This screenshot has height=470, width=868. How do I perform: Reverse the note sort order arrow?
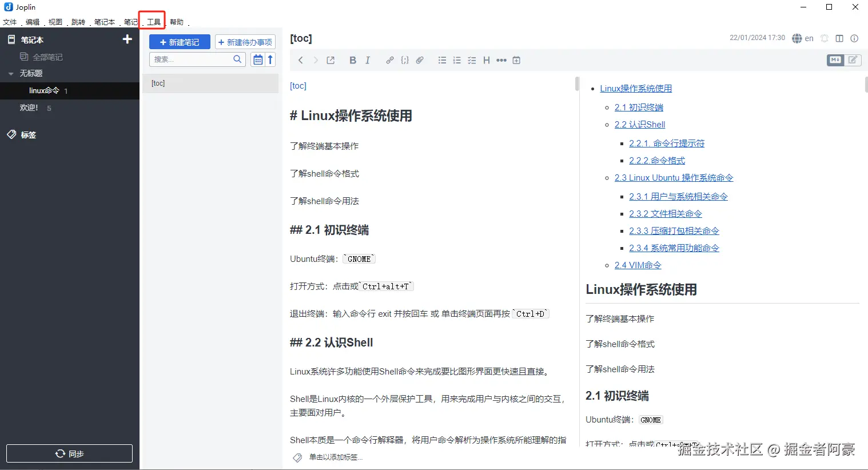point(270,59)
